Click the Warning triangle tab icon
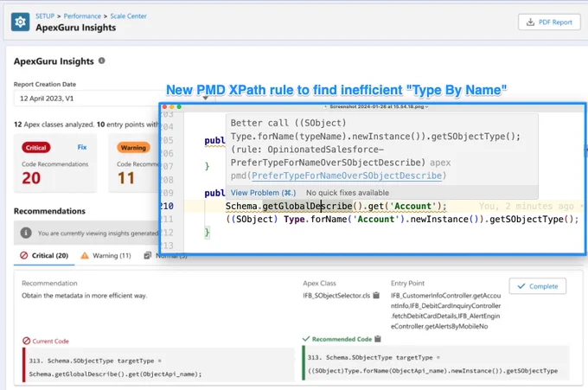Viewport: 588px width, 390px height. [x=85, y=256]
